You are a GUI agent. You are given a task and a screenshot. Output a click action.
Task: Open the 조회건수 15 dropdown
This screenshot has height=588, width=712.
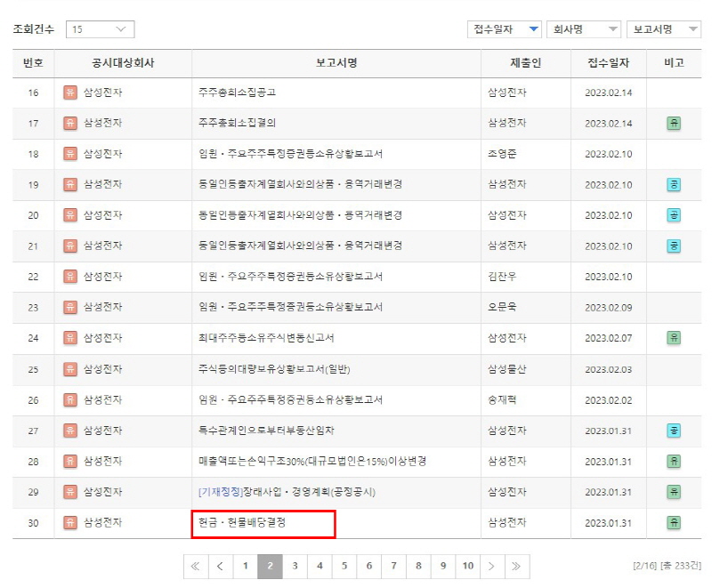100,29
